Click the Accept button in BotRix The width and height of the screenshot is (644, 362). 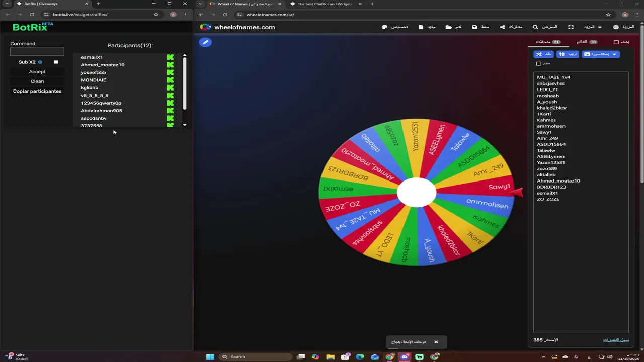[37, 72]
